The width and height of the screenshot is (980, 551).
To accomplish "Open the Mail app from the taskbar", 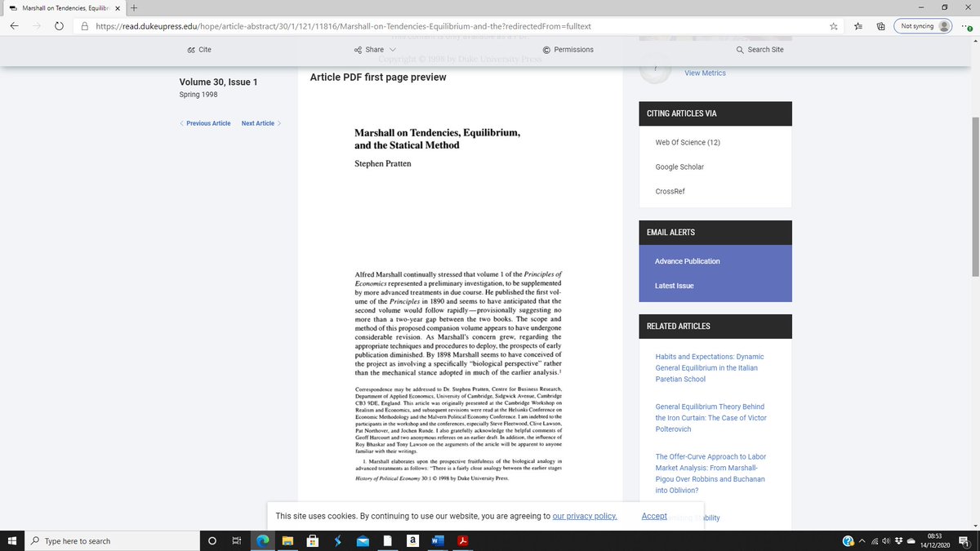I will click(362, 540).
